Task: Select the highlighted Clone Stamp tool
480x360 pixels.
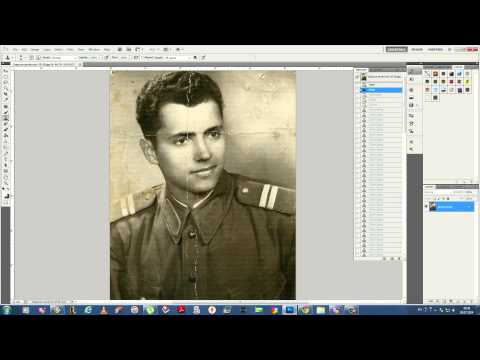Action: click(x=6, y=118)
